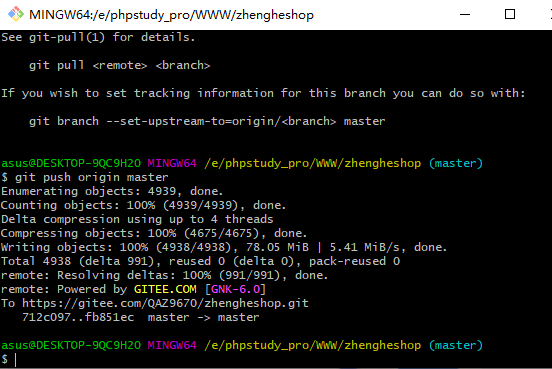Click the line 'See git-pull(1) for details.'
Viewport: 552px width, 369px height.
[x=98, y=37]
